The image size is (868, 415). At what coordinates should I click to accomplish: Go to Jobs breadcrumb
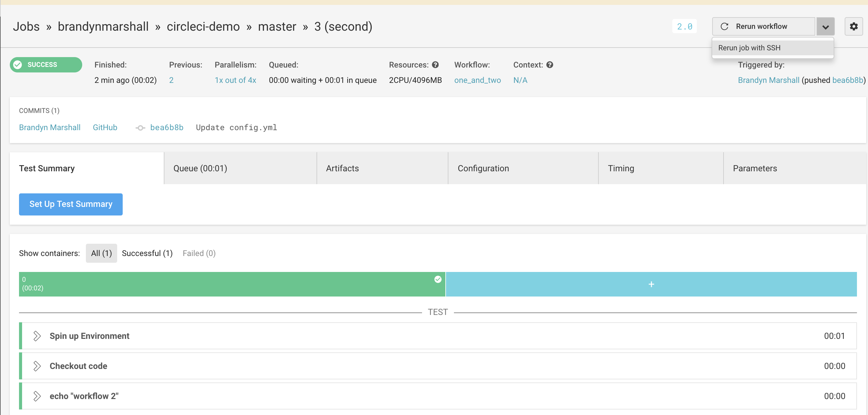26,26
